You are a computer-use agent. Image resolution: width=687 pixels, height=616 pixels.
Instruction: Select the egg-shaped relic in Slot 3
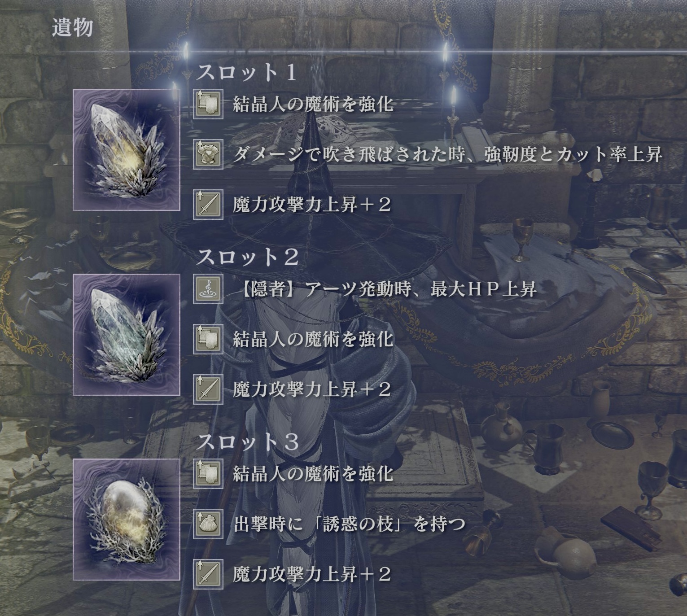[127, 520]
